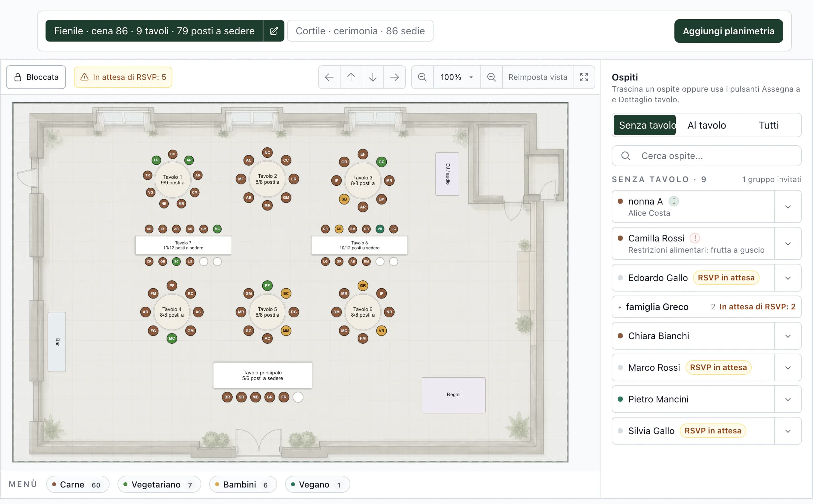Image resolution: width=813 pixels, height=504 pixels.
Task: Select the Chiara Bianchi guest entry
Action: [693, 336]
